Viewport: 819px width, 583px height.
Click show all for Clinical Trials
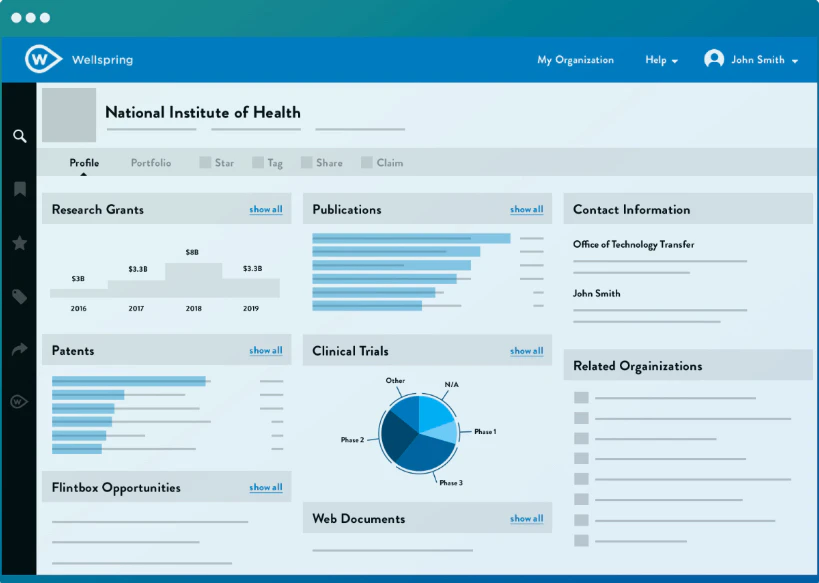(527, 351)
